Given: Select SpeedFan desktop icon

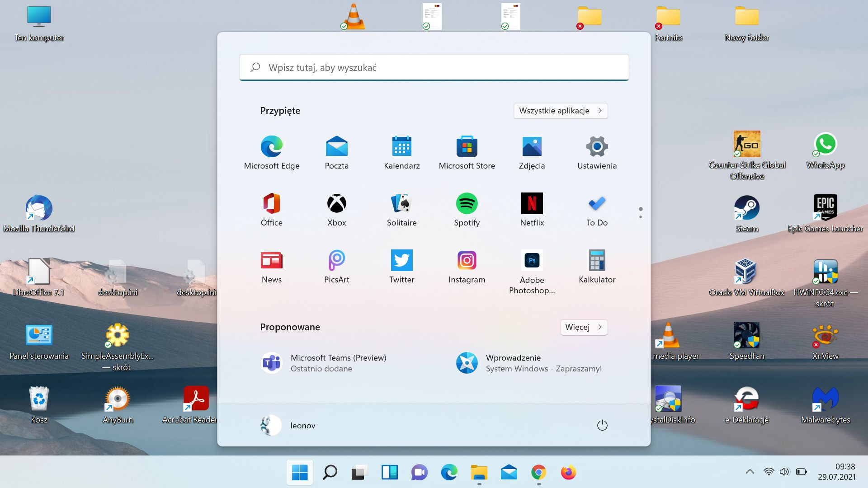Looking at the screenshot, I should pos(747,341).
